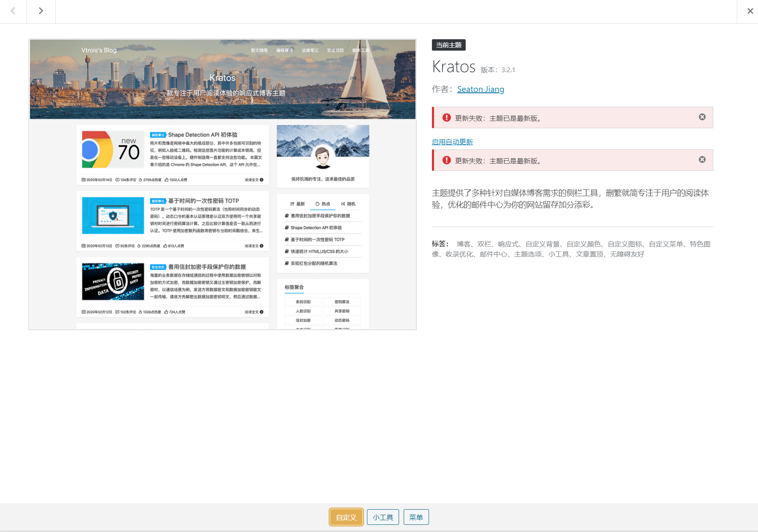Click the calendar icon beside 2020年02月14日
Screen dimensions: 758x532
[83, 180]
